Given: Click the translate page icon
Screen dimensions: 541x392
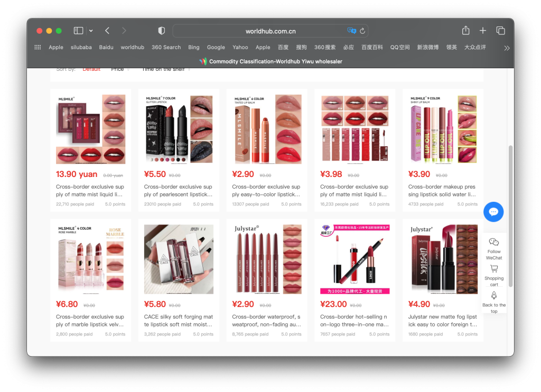Looking at the screenshot, I should 351,31.
